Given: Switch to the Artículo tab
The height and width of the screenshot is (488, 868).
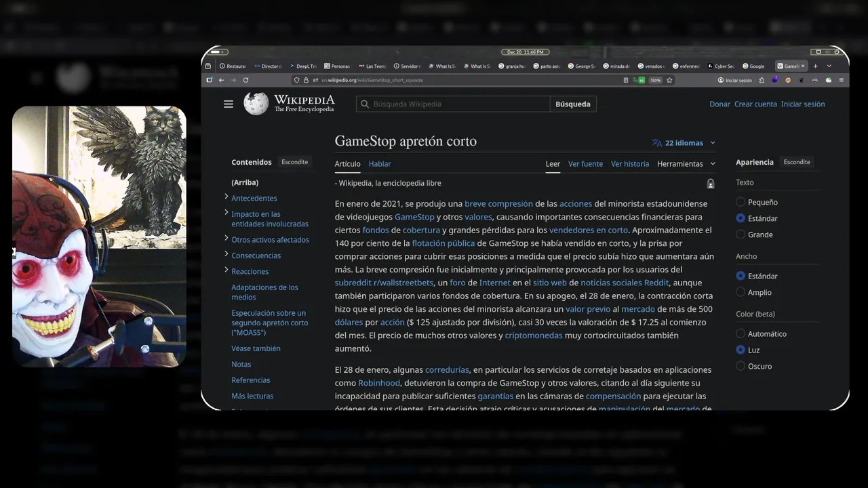Looking at the screenshot, I should (348, 164).
